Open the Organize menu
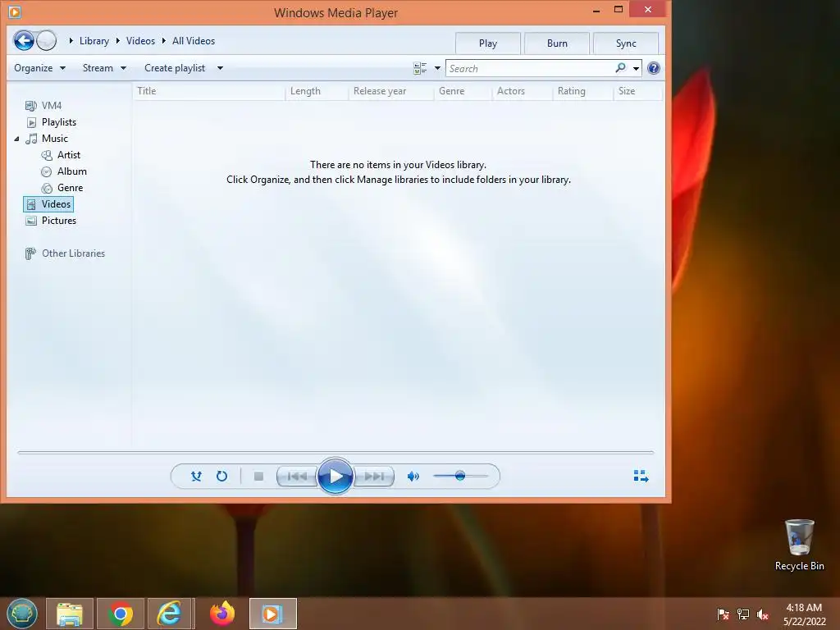Viewport: 840px width, 630px height. tap(39, 68)
